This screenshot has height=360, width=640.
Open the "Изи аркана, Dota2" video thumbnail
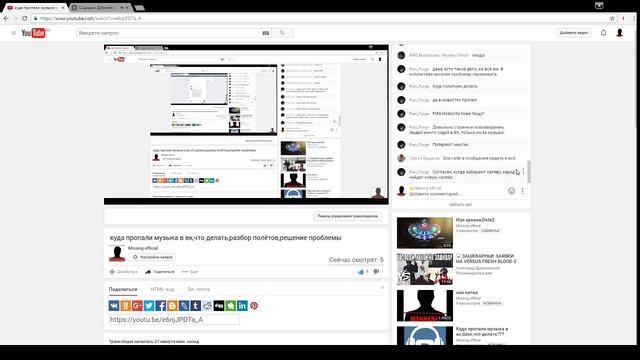pyautogui.click(x=424, y=233)
